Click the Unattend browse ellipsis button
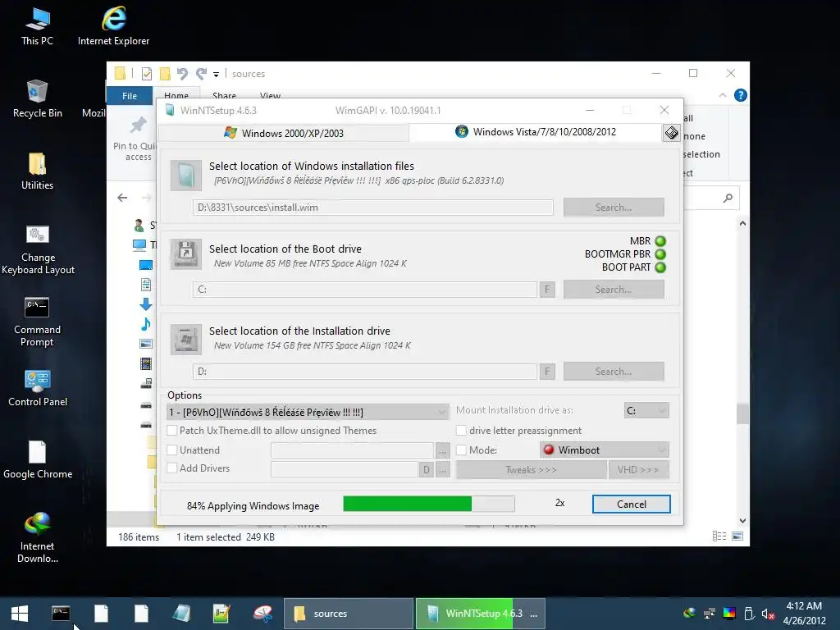Viewport: 840px width, 630px height. (x=442, y=450)
